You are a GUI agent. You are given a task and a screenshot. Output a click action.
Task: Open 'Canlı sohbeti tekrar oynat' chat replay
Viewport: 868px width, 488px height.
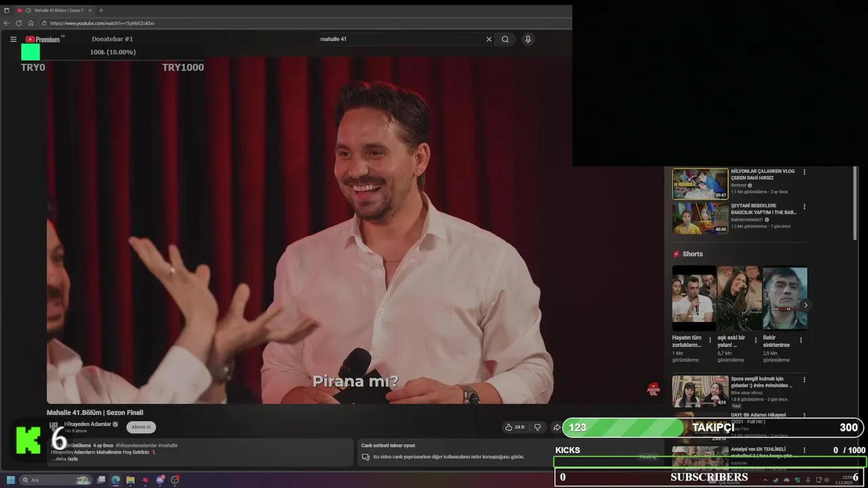coord(388,445)
